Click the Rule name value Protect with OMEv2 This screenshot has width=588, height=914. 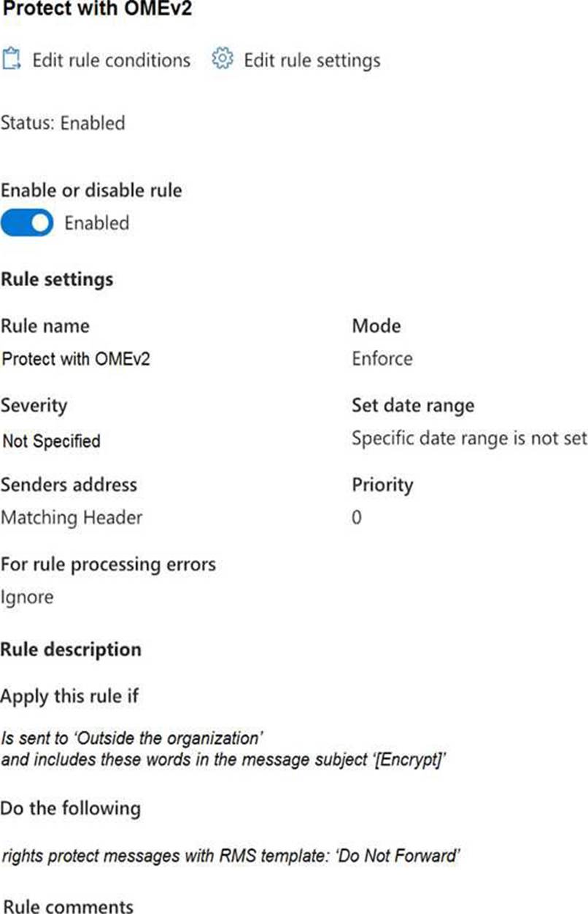point(77,359)
